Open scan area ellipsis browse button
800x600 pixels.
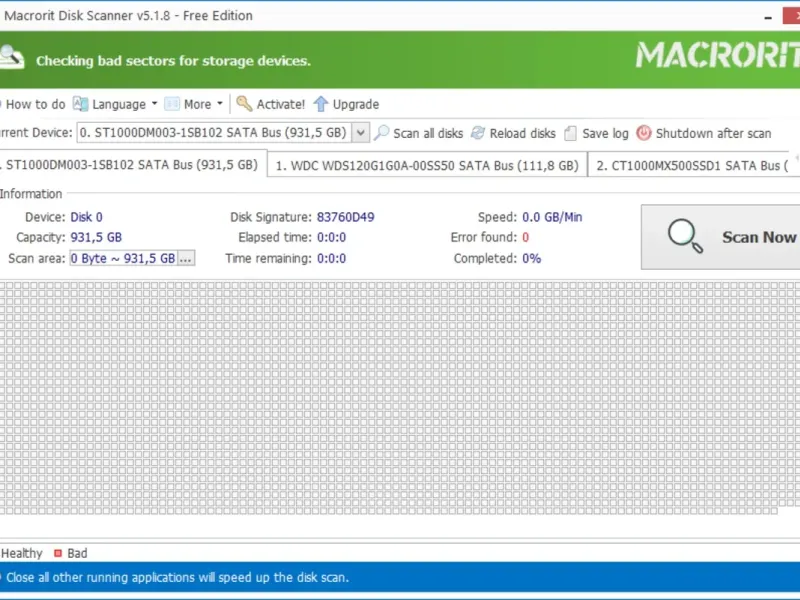[186, 258]
